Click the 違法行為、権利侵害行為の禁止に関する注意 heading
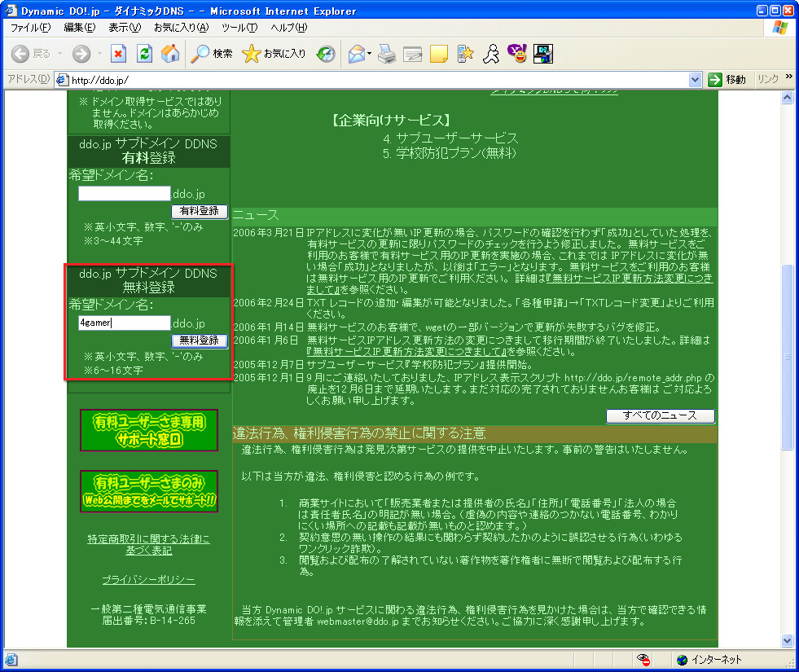Screen dimensions: 799x672 [359, 433]
